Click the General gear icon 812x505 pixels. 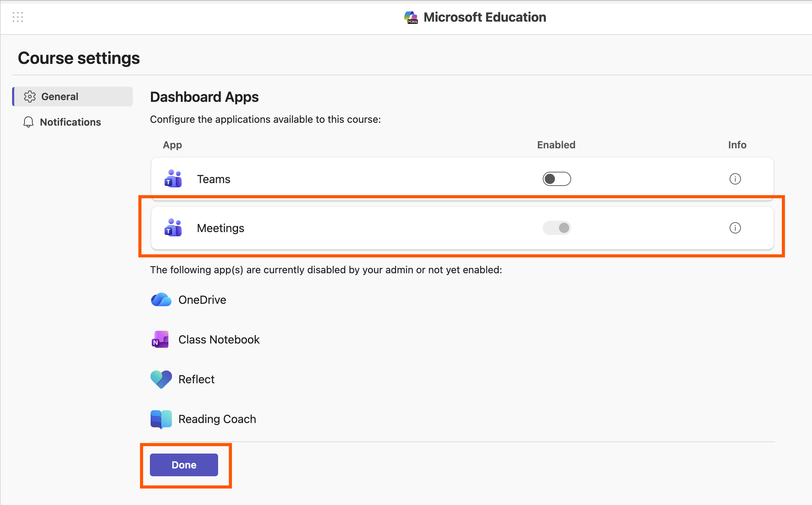[30, 97]
